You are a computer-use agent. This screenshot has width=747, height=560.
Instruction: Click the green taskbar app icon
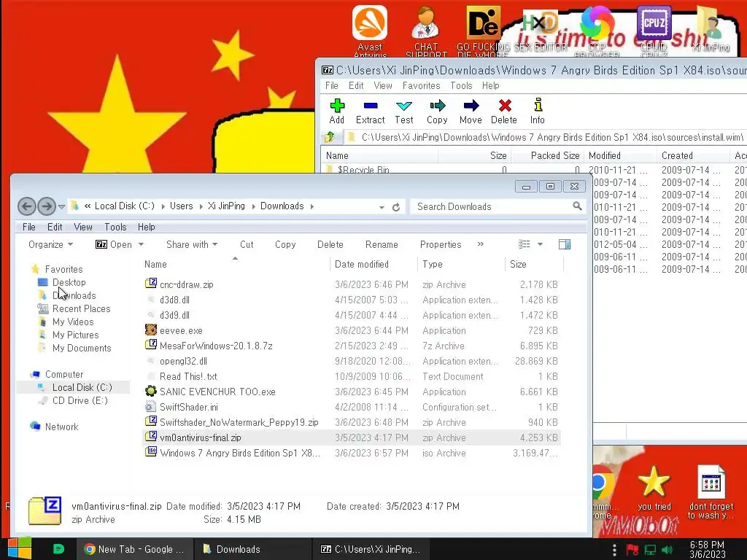pos(58,549)
